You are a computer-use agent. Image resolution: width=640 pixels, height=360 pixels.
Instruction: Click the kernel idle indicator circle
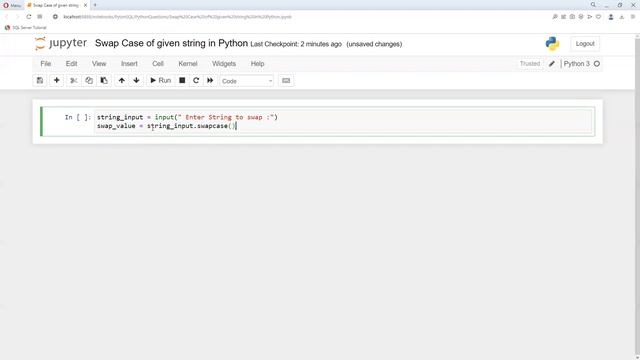point(597,64)
